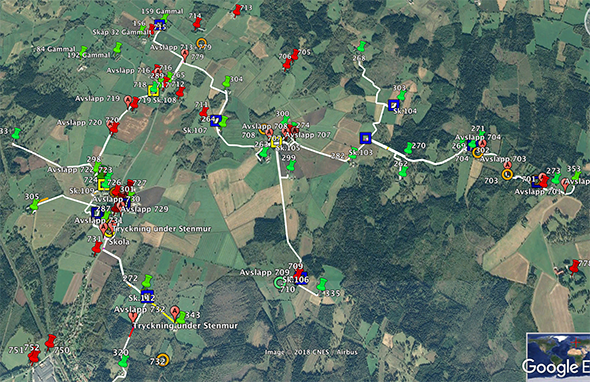Click the red Avslapp 719 placemark
This screenshot has height=382, width=590.
tap(128, 101)
